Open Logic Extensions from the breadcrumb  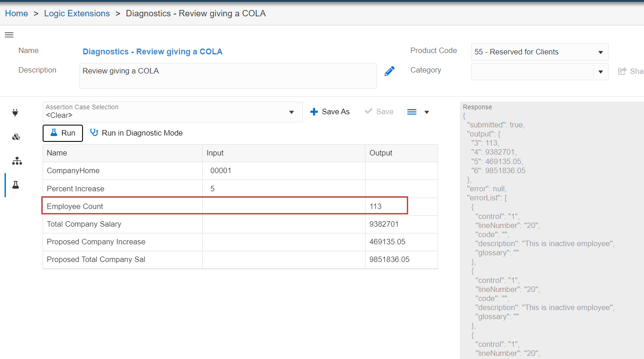coord(77,13)
